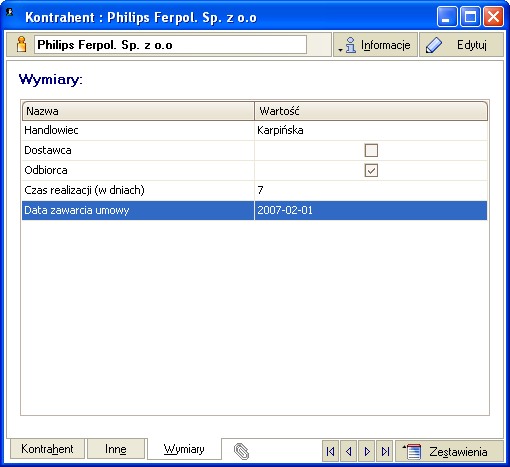
Task: Switch to the Kontrahent tab
Action: point(47,449)
